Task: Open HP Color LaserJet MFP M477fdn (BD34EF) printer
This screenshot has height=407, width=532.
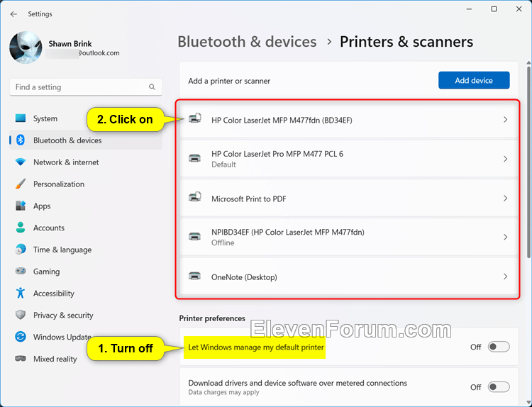Action: pyautogui.click(x=348, y=120)
